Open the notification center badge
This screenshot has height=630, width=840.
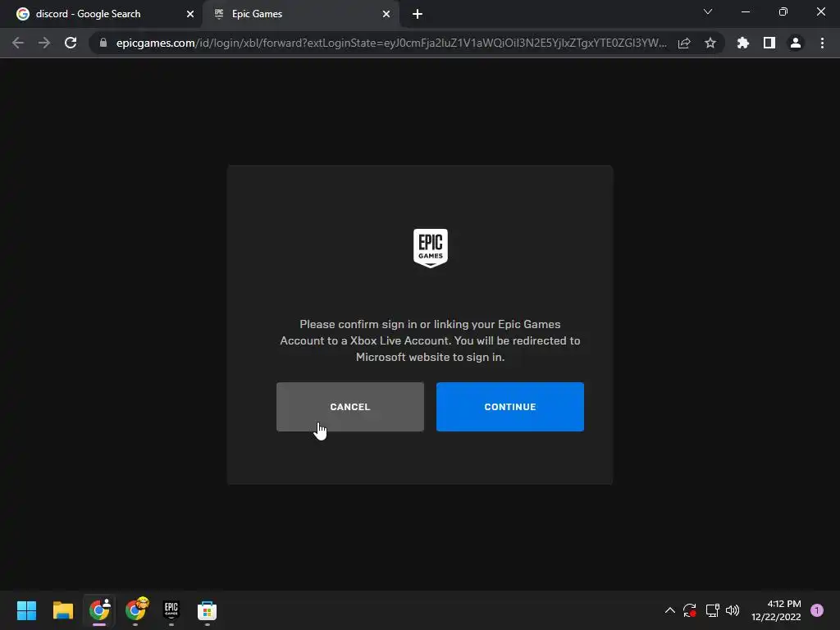[x=817, y=610]
